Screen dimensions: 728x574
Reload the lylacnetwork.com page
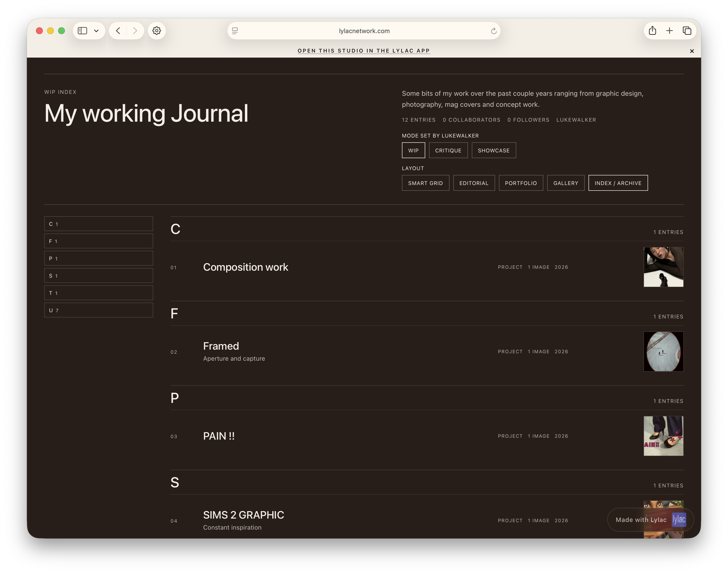coord(494,30)
